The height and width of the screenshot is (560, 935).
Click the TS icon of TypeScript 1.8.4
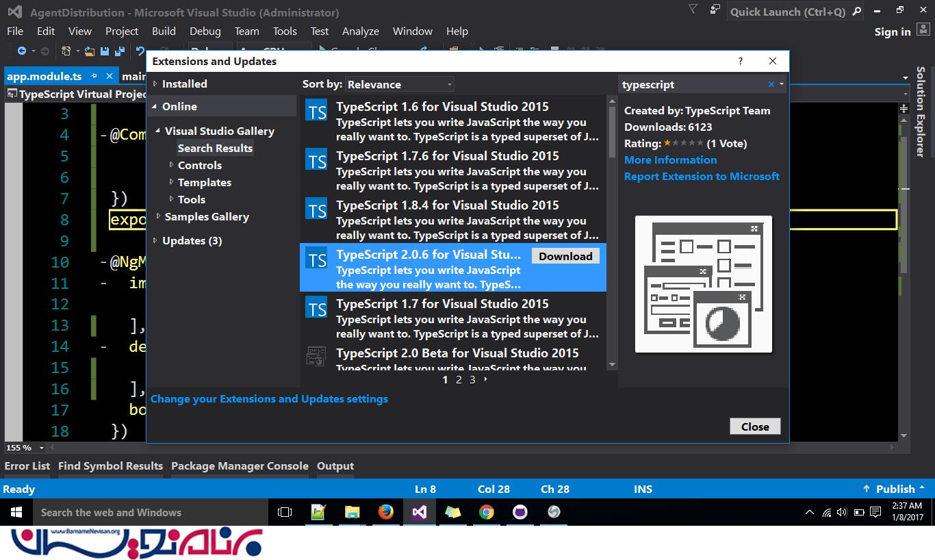(316, 209)
